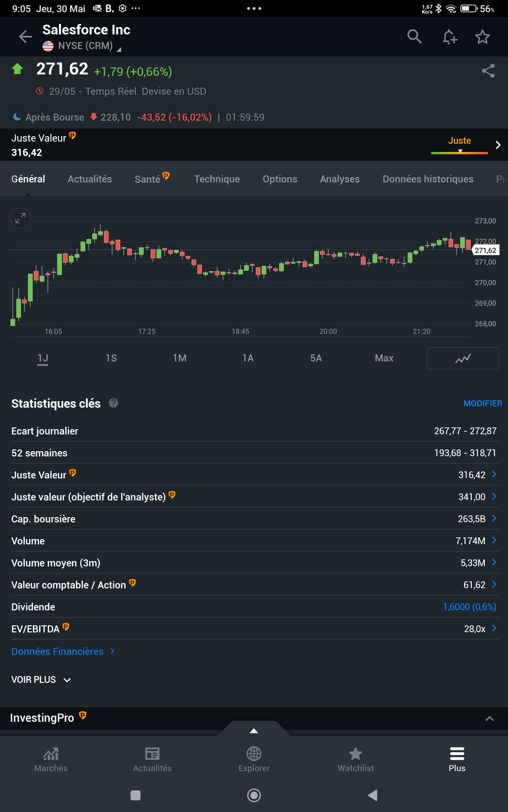508x812 pixels.
Task: Expand the chart to fullscreen
Action: (x=21, y=218)
